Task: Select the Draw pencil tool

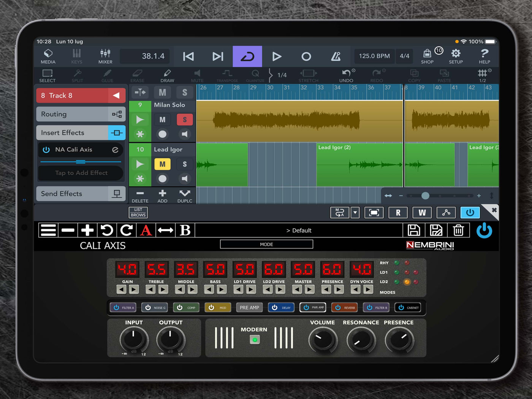Action: [167, 75]
